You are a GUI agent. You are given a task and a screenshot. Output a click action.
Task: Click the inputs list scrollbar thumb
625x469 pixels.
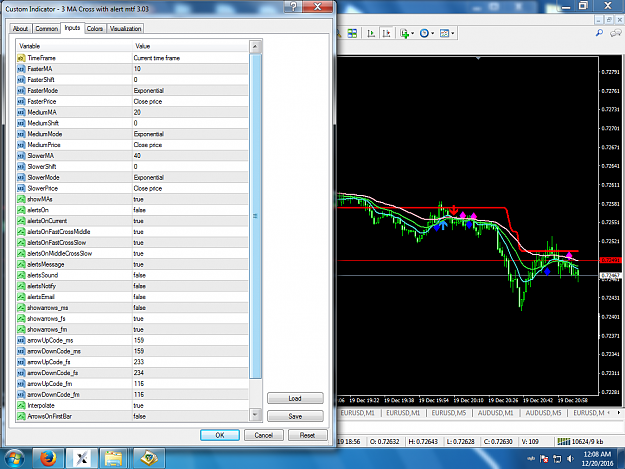click(x=255, y=216)
